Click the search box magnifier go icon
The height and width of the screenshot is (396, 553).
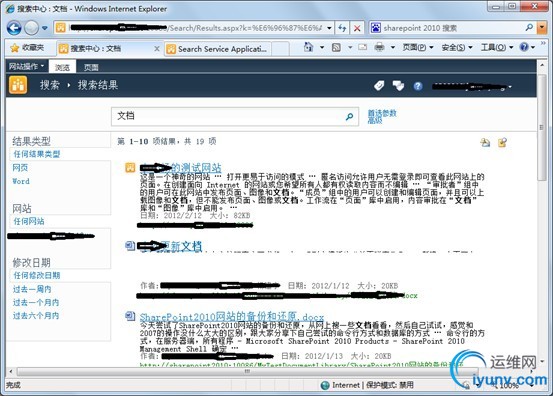click(x=350, y=116)
